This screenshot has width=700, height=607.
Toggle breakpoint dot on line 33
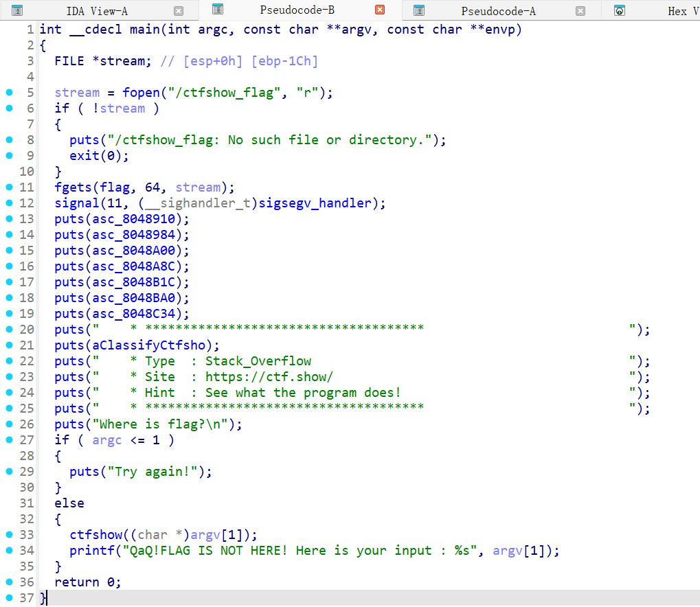tap(9, 535)
